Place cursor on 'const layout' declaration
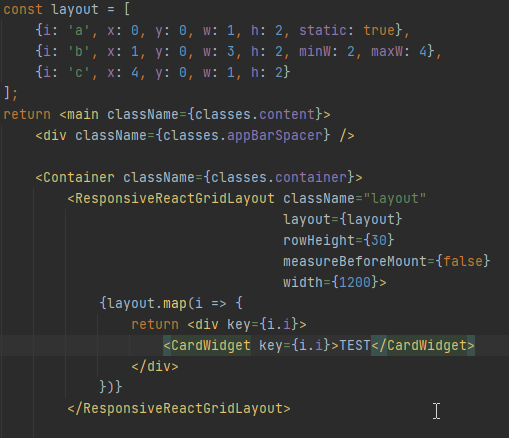Screen dimensions: 509x438 pyautogui.click(x=51, y=9)
